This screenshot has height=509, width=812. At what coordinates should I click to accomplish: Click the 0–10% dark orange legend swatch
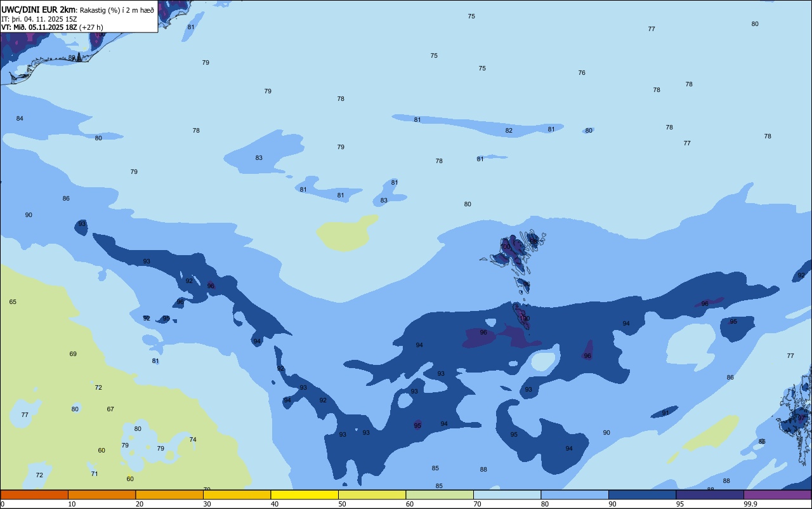coord(34,494)
